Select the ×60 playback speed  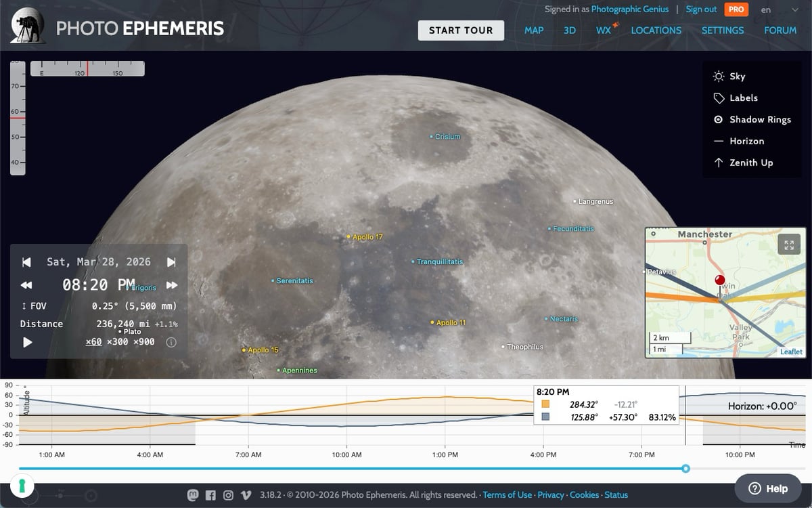93,342
